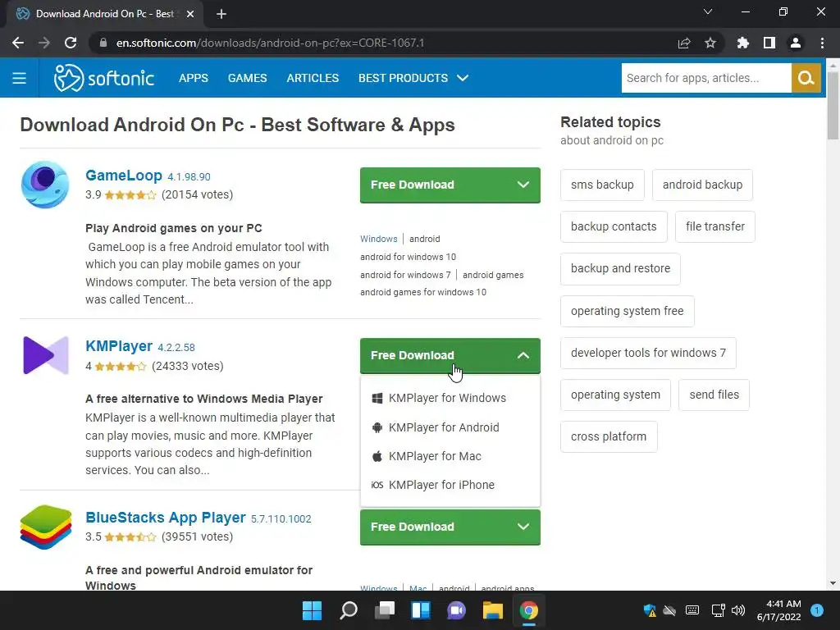Click KMPlayer Free Download button
Screen dimensions: 840x630
point(450,356)
